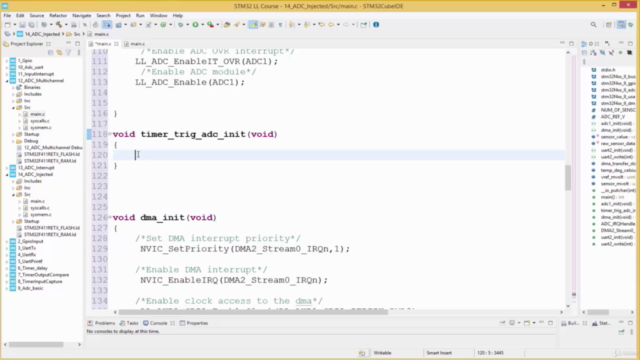640x360 pixels.
Task: Click the status bar icon left of Writable
Action: [x=362, y=353]
